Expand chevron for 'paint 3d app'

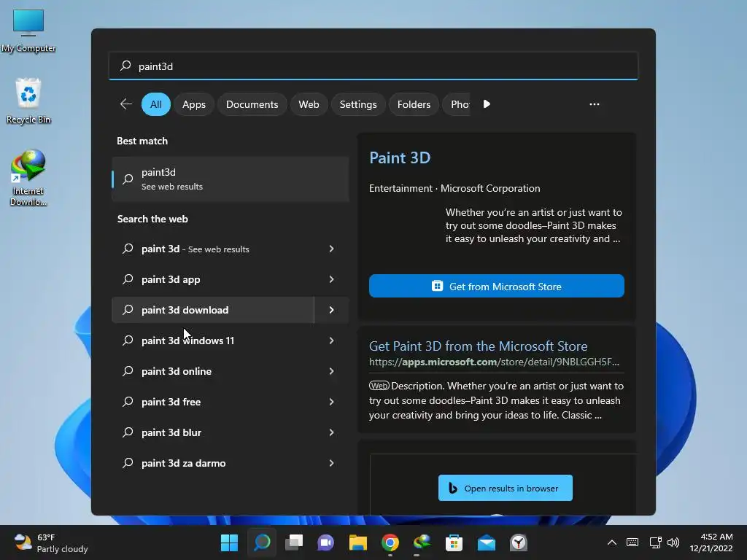332,279
